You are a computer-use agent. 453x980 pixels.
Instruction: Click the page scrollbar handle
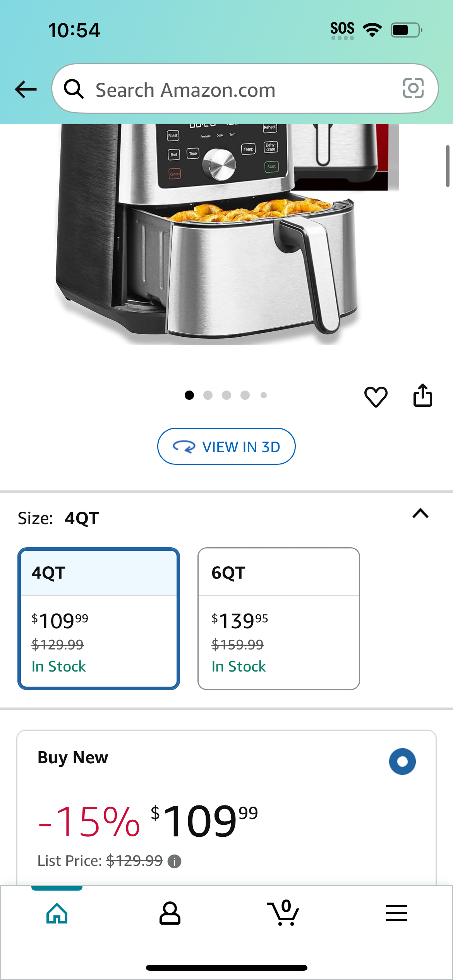click(x=448, y=166)
